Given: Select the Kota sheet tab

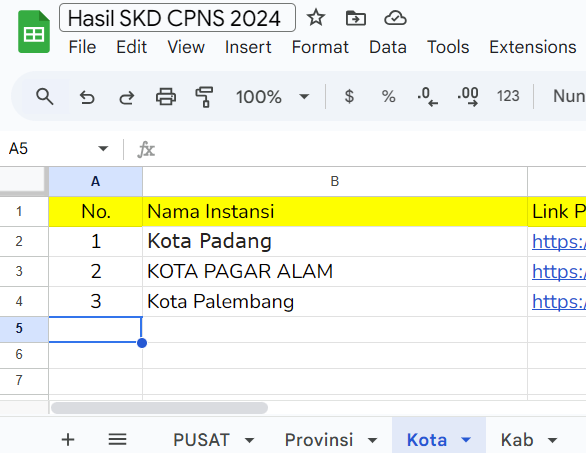Looking at the screenshot, I should point(427,440).
